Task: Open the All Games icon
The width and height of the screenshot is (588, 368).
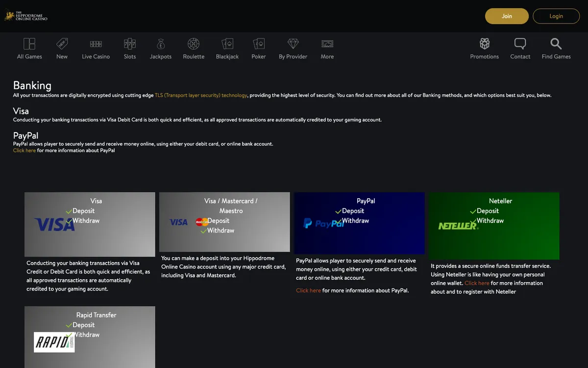Action: [29, 44]
